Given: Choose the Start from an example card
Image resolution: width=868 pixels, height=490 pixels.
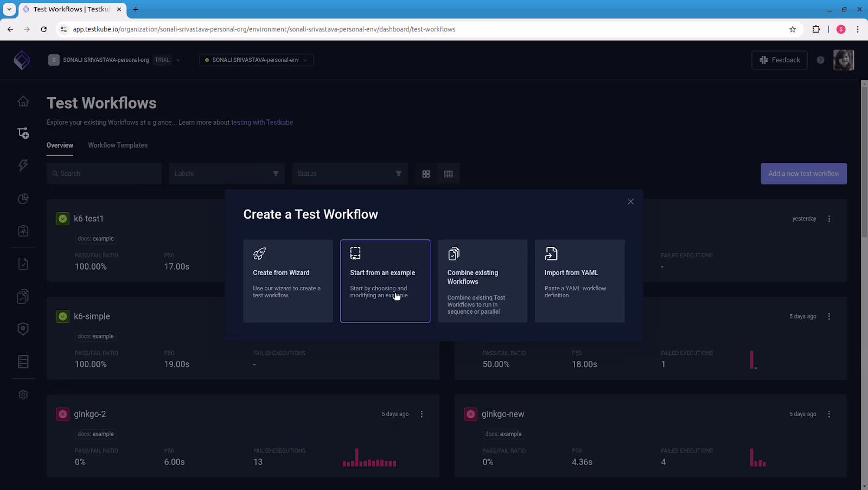Looking at the screenshot, I should [x=385, y=281].
